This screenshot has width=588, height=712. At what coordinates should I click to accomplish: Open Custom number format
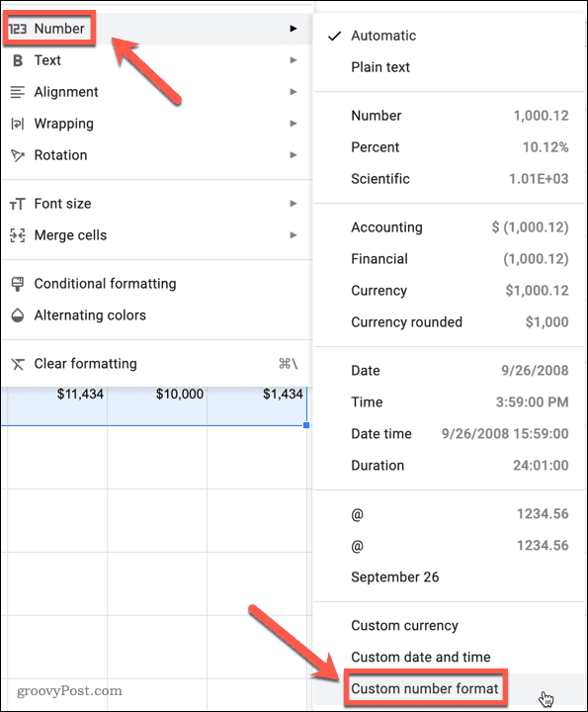[449, 689]
